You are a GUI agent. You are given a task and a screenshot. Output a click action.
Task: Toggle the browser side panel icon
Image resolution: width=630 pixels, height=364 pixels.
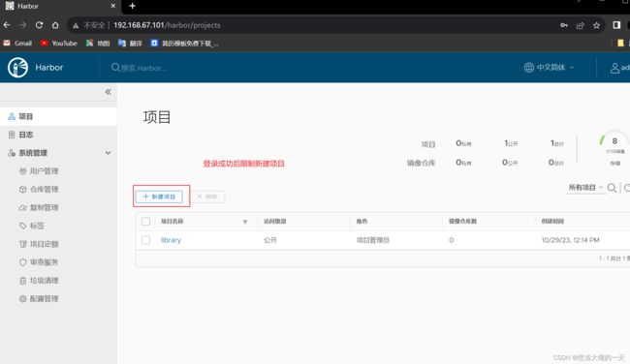tap(616, 25)
